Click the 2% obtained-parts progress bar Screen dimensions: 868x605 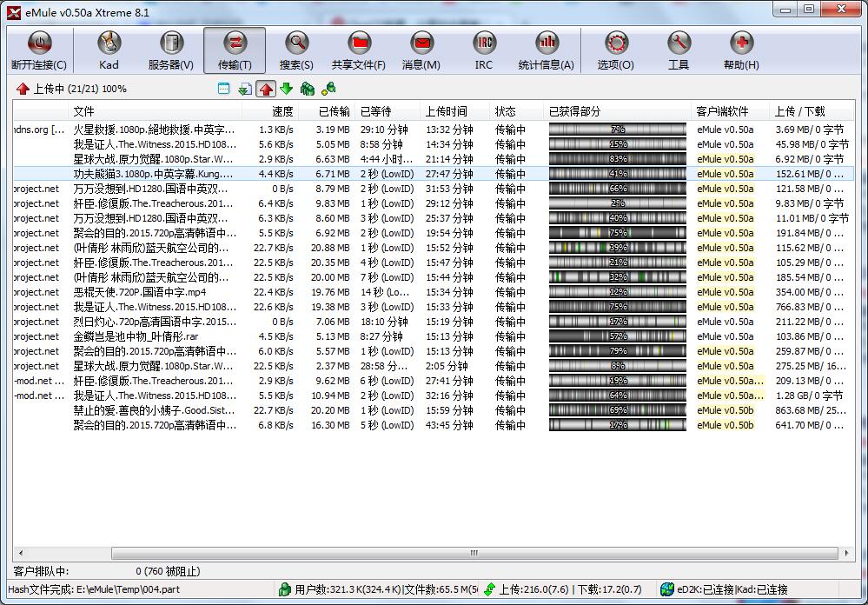pyautogui.click(x=617, y=203)
